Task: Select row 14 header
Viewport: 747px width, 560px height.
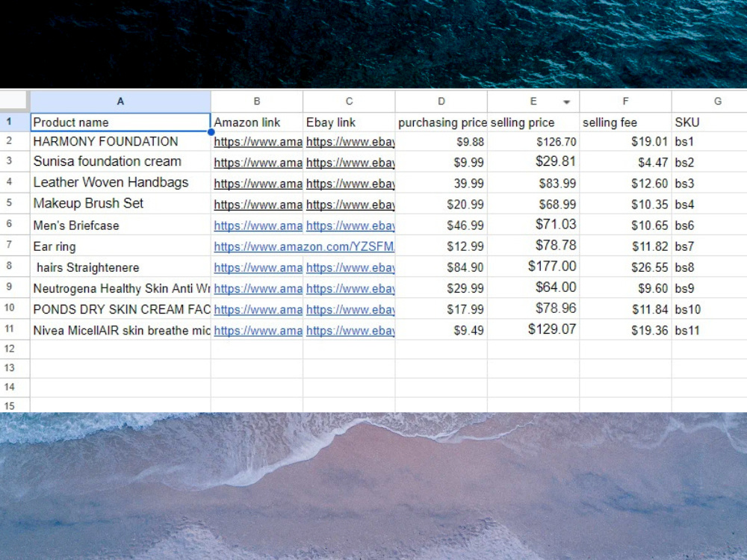Action: point(15,387)
